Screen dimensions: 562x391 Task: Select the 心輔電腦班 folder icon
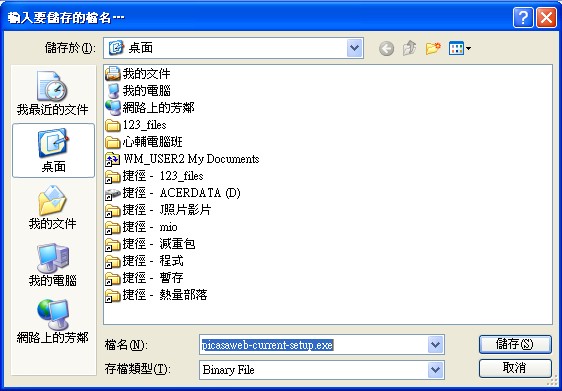(x=113, y=142)
